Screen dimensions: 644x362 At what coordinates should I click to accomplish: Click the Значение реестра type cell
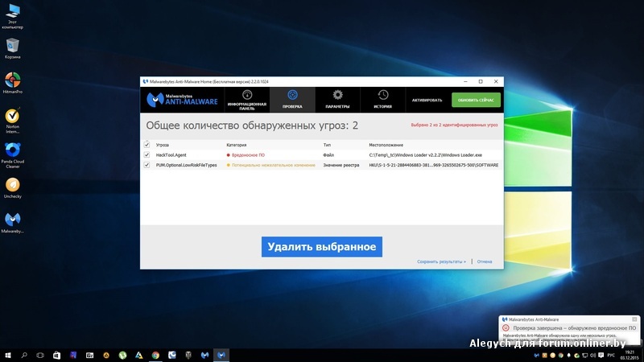click(x=341, y=165)
